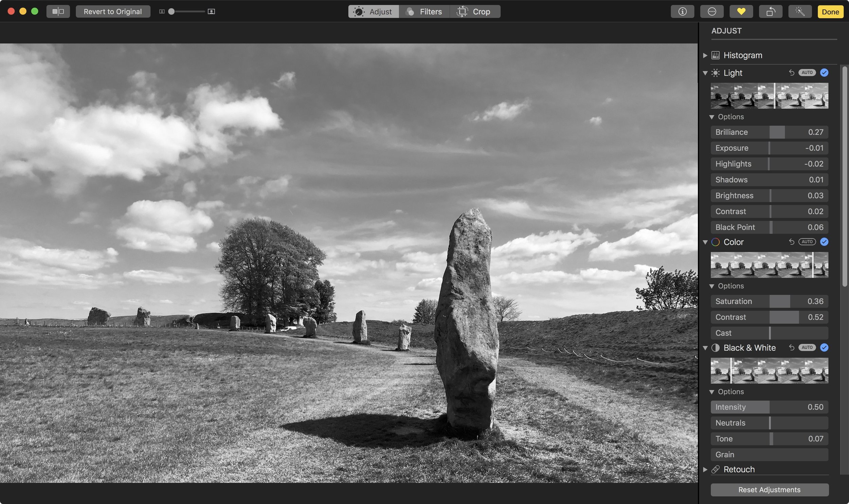Undo the Light adjustment with revert arrow

(x=792, y=72)
